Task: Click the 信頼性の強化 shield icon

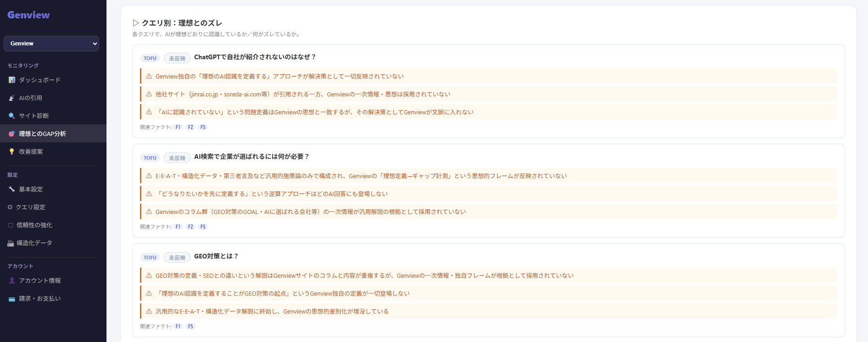Action: (x=11, y=225)
